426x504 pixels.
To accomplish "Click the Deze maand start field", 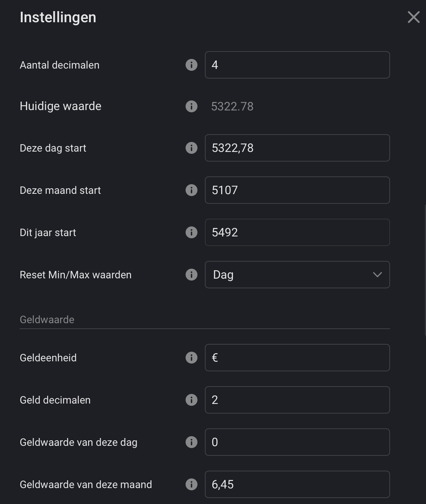I will tap(297, 190).
